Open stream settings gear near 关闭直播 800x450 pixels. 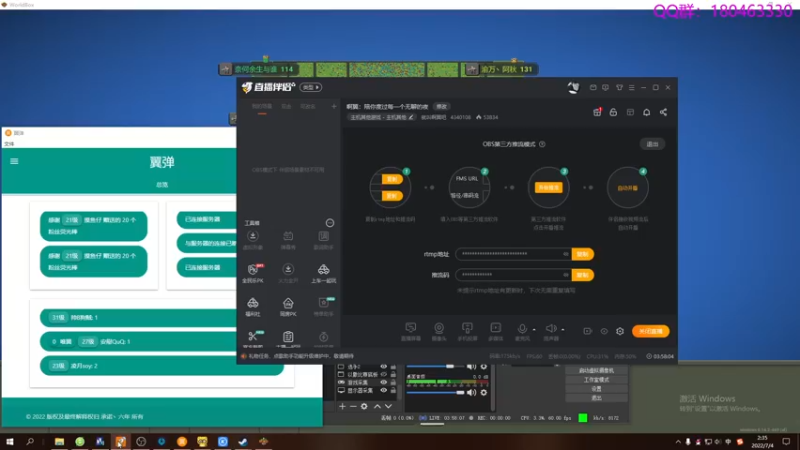620,331
